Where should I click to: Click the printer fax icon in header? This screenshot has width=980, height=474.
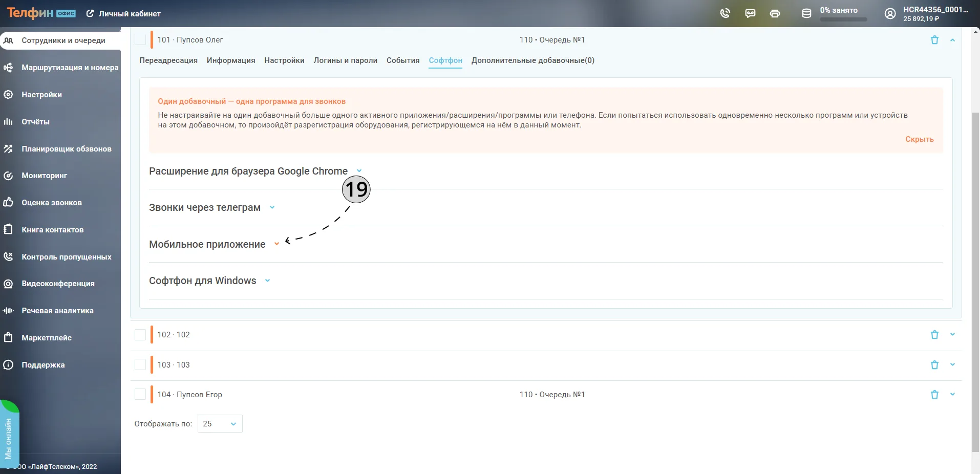pos(775,13)
